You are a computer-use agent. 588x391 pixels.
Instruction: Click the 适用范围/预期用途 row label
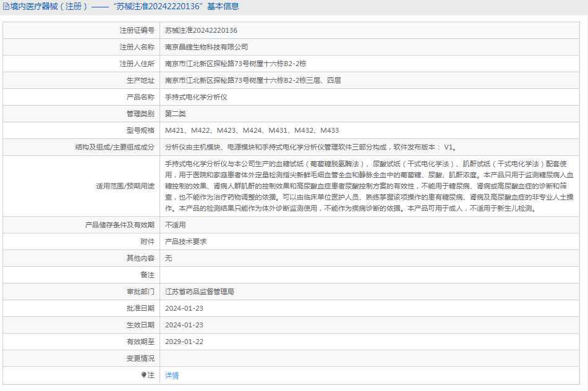tap(126, 186)
